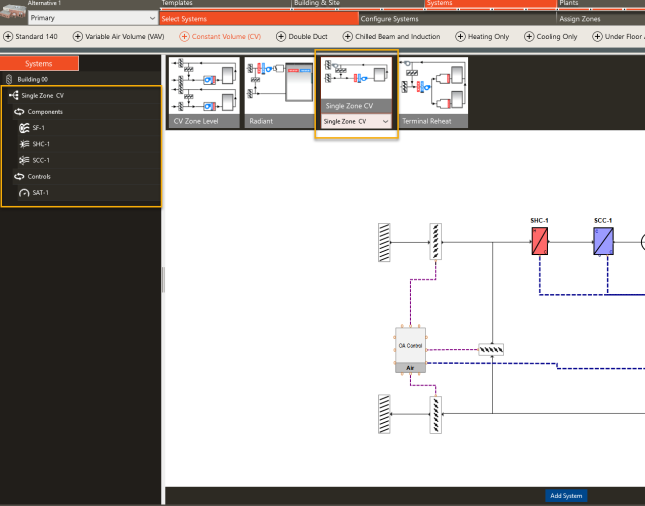Expand Chilled Beam and Induction plus icon
Screen dimensions: 645x506
coord(348,37)
